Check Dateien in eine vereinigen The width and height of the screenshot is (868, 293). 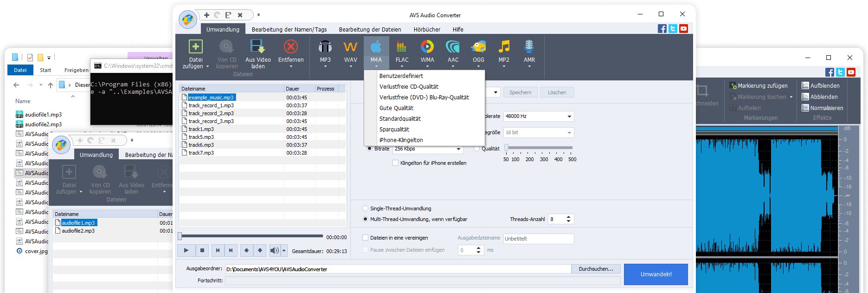[366, 238]
